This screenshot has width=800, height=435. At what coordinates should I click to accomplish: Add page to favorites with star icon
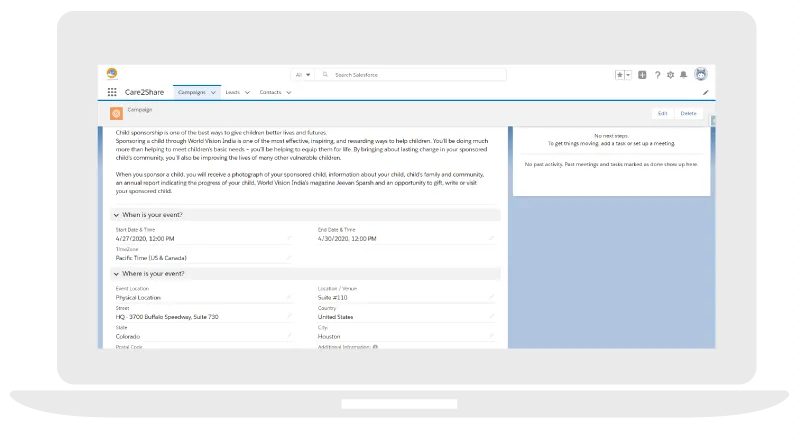coord(619,75)
